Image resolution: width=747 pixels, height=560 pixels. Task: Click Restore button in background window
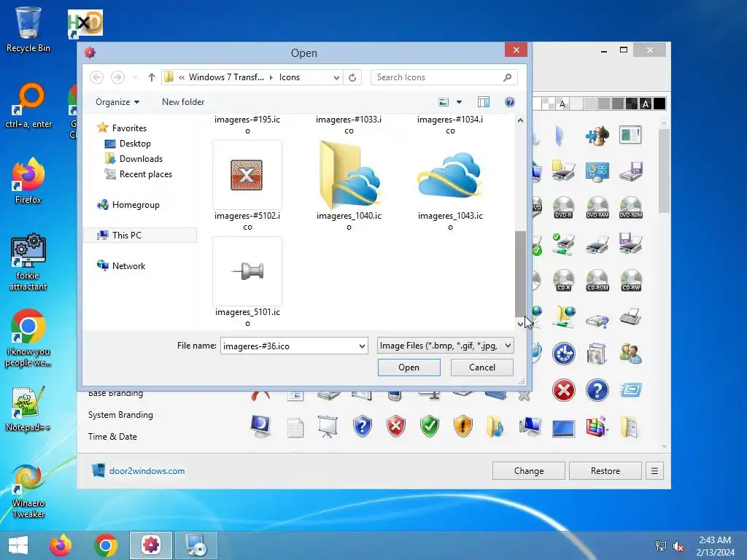605,470
